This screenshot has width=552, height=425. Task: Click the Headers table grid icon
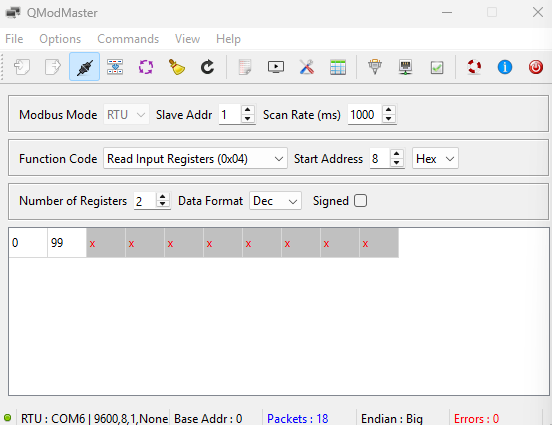coord(338,67)
